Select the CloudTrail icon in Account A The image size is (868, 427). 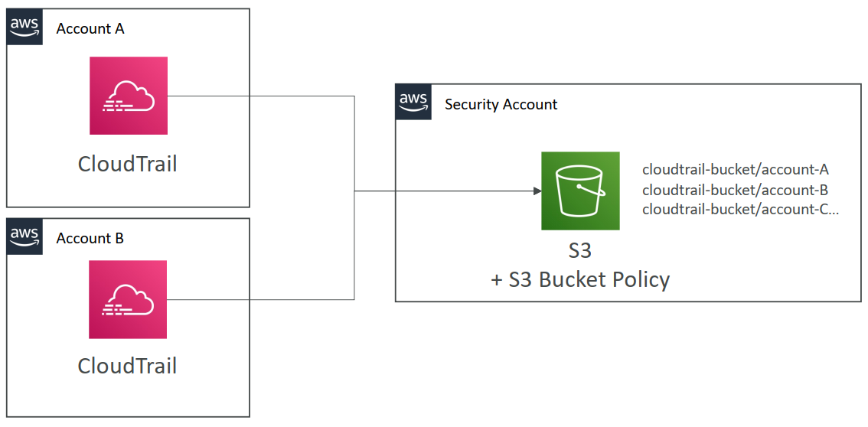129,96
